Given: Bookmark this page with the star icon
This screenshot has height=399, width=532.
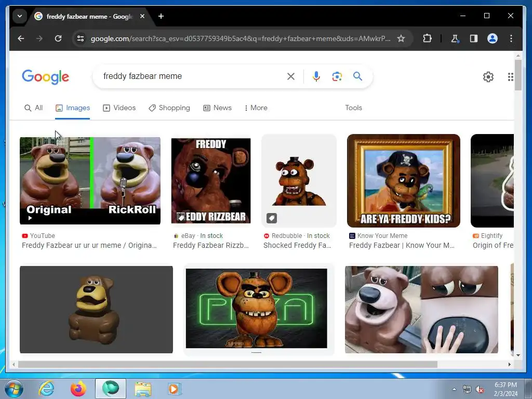Looking at the screenshot, I should click(401, 38).
